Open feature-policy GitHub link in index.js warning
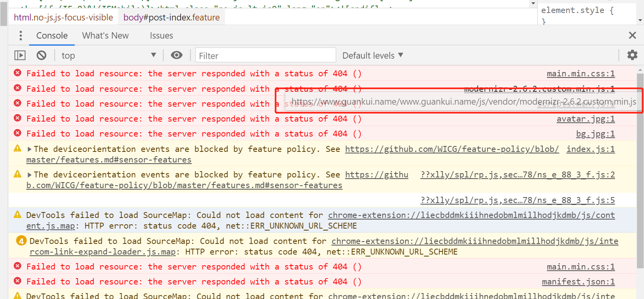This screenshot has height=299, width=644. 452,149
